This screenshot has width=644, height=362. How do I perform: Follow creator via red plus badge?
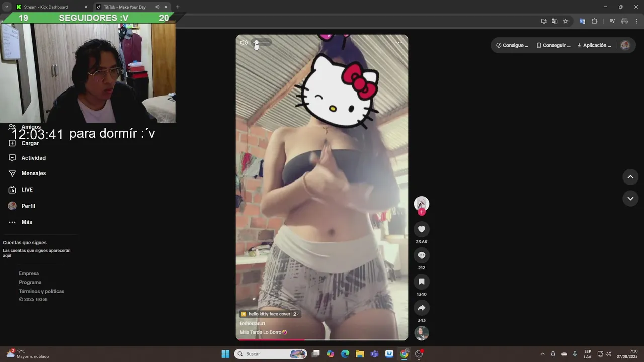tap(422, 212)
